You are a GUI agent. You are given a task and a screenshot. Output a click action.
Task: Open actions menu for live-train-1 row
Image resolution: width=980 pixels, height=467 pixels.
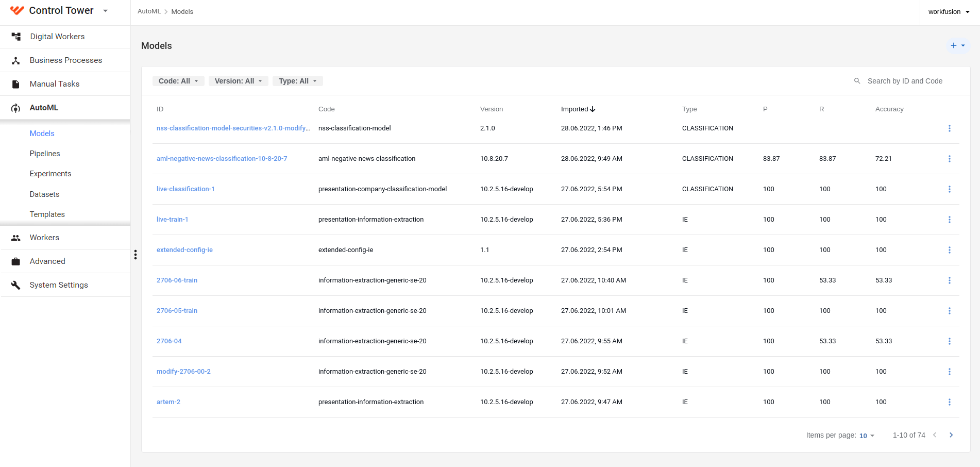950,220
